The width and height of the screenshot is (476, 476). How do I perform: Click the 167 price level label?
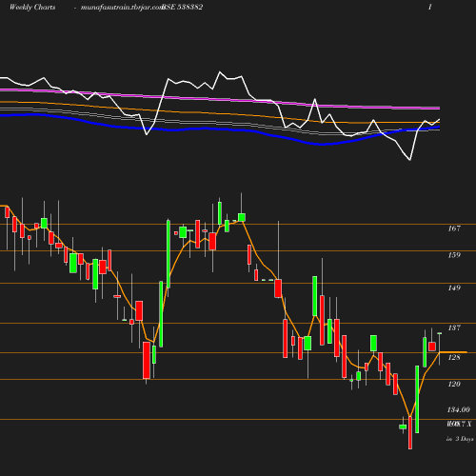pos(454,228)
